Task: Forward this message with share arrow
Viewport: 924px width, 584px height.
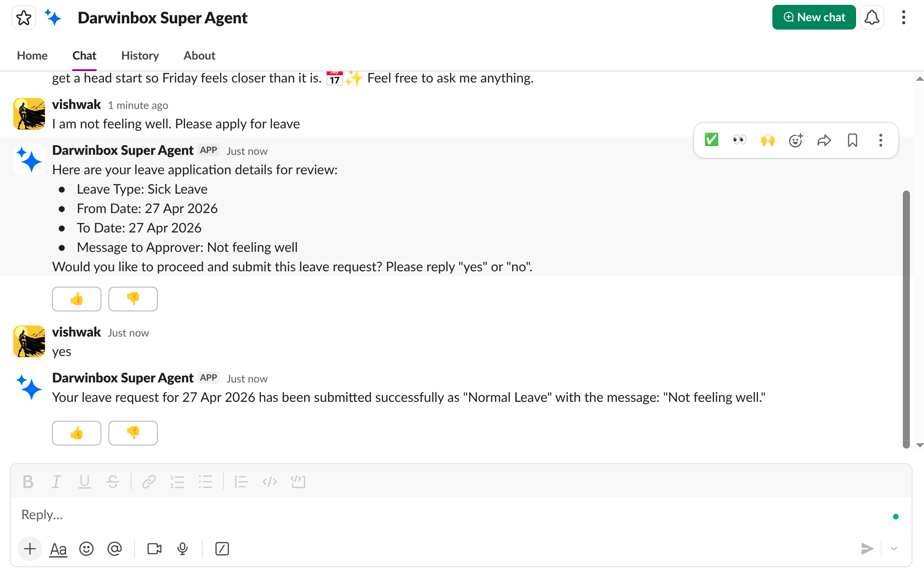Action: (824, 140)
